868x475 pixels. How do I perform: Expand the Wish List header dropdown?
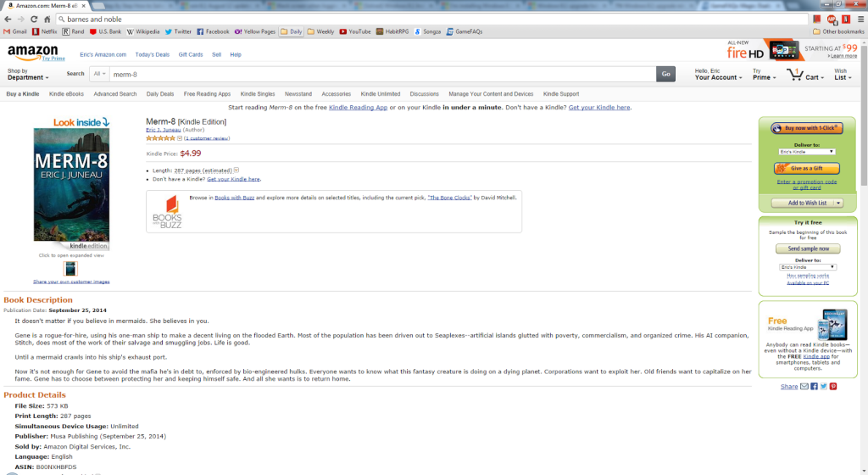point(843,74)
